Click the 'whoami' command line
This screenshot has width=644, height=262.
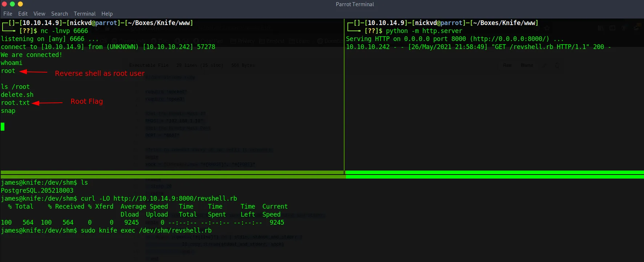click(x=12, y=63)
